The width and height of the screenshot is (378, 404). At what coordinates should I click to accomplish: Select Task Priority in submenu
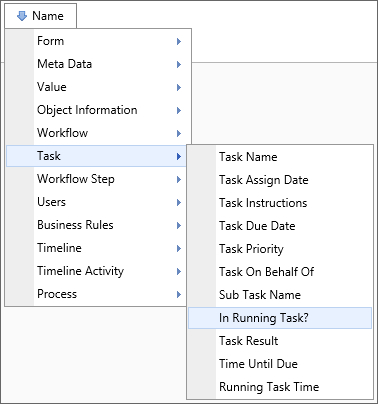[x=280, y=249]
